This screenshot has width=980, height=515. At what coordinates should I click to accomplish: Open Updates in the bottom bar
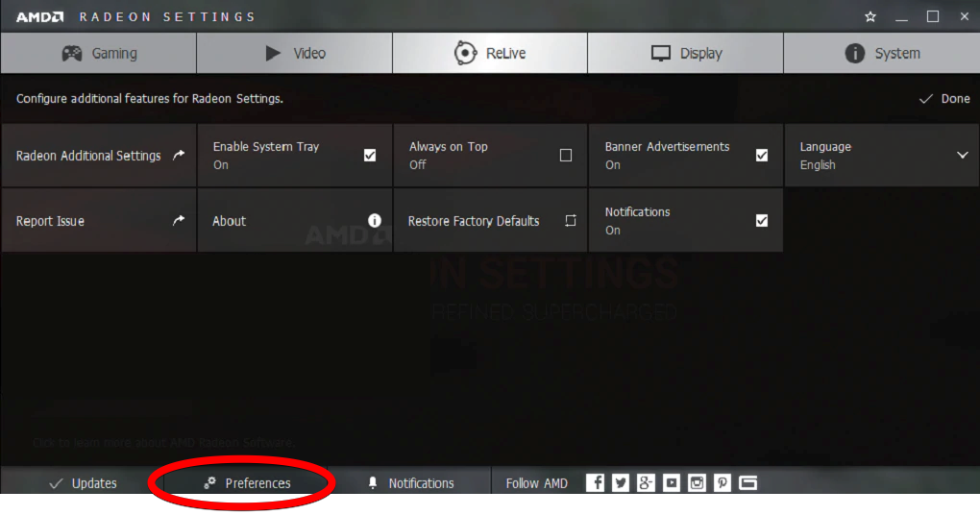click(x=83, y=483)
